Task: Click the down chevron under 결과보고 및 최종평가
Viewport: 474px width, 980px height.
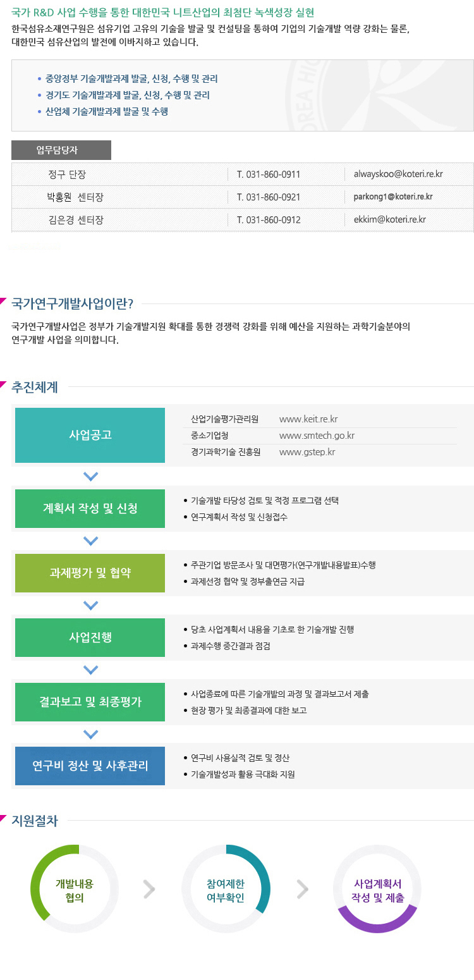Action: 91,734
